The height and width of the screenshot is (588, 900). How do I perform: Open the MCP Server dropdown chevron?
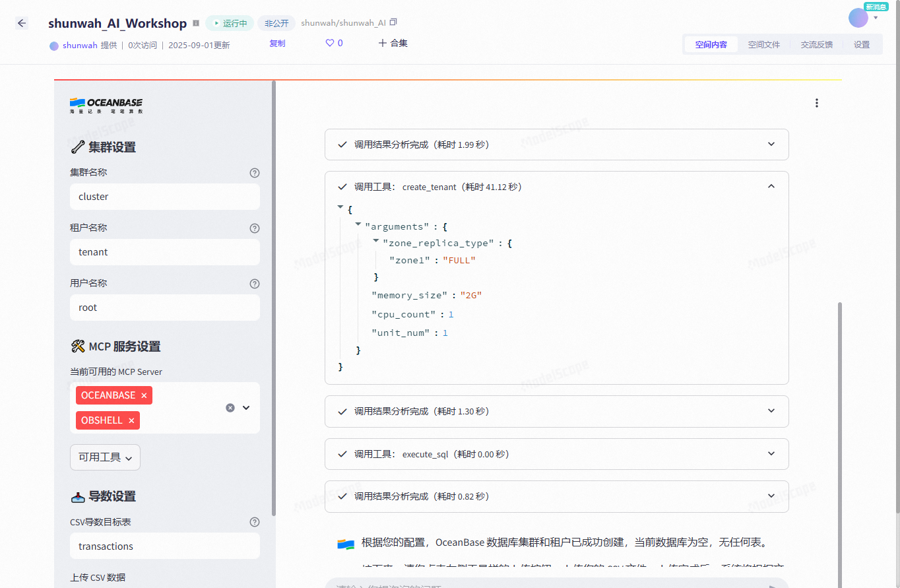click(x=246, y=408)
